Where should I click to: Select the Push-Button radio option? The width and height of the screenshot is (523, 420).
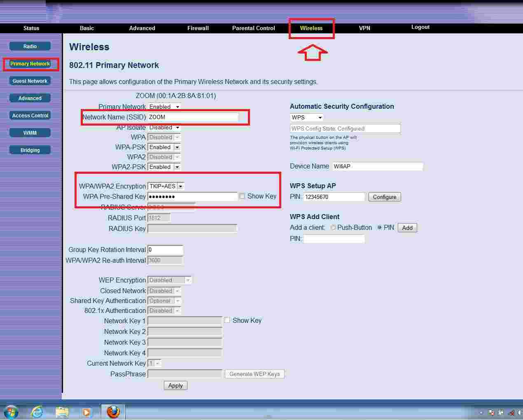point(333,227)
